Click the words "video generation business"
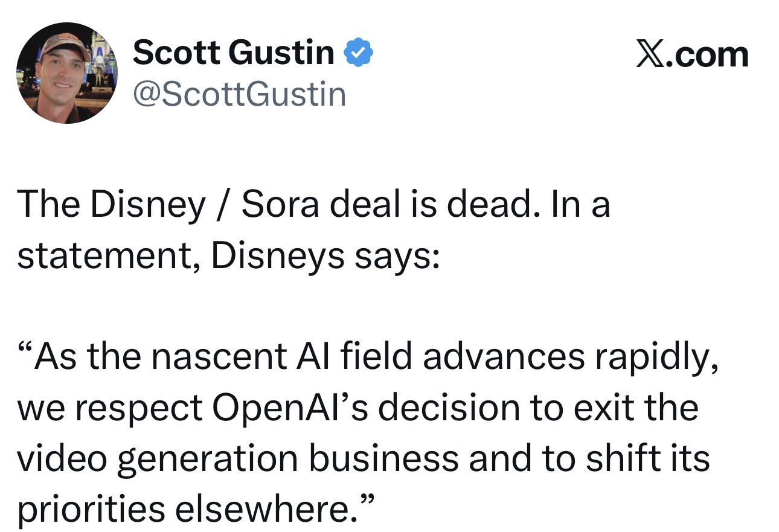Screen dimensions: 779x532 coord(237,460)
